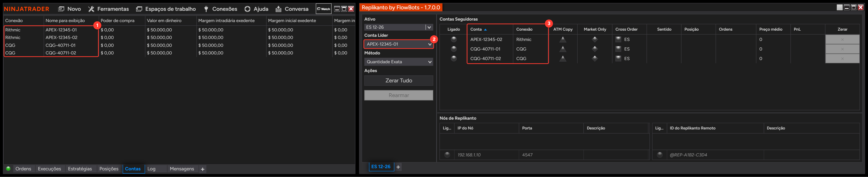Viewport: 868px width, 177px height.
Task: Toggle Ligado for APEX-12345-02
Action: tap(454, 39)
